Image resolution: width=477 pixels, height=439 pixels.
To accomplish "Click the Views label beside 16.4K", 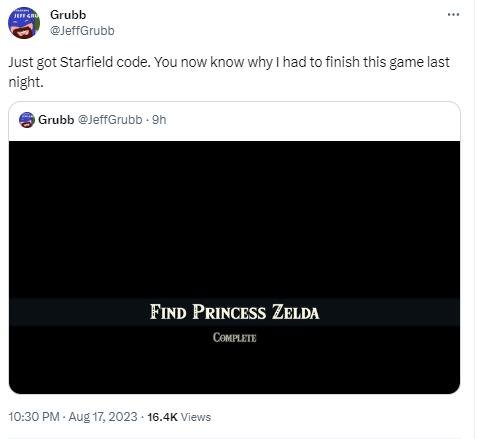I will coord(196,417).
